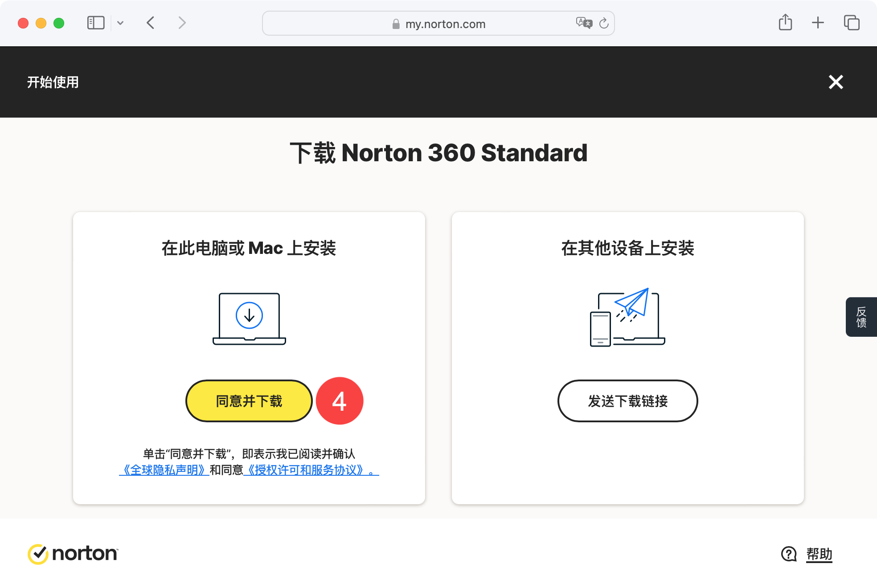
Task: Go forward to next page
Action: tap(182, 23)
